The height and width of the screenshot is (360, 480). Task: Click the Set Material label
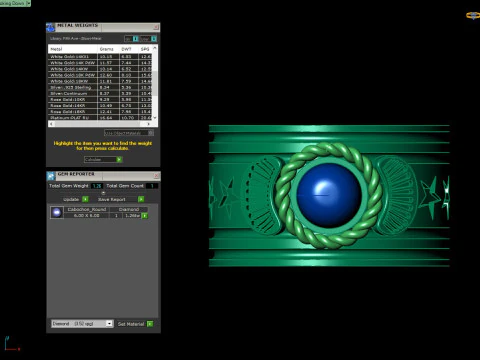tap(131, 324)
